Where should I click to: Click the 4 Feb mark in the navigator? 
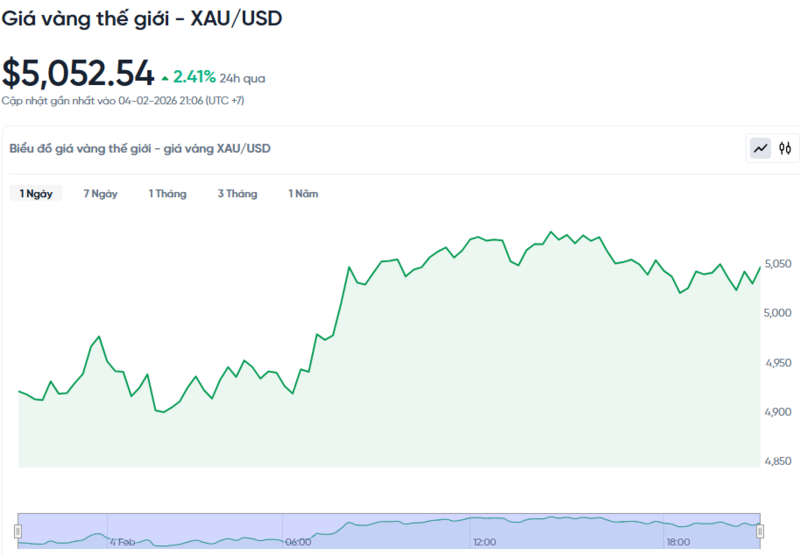click(x=122, y=542)
